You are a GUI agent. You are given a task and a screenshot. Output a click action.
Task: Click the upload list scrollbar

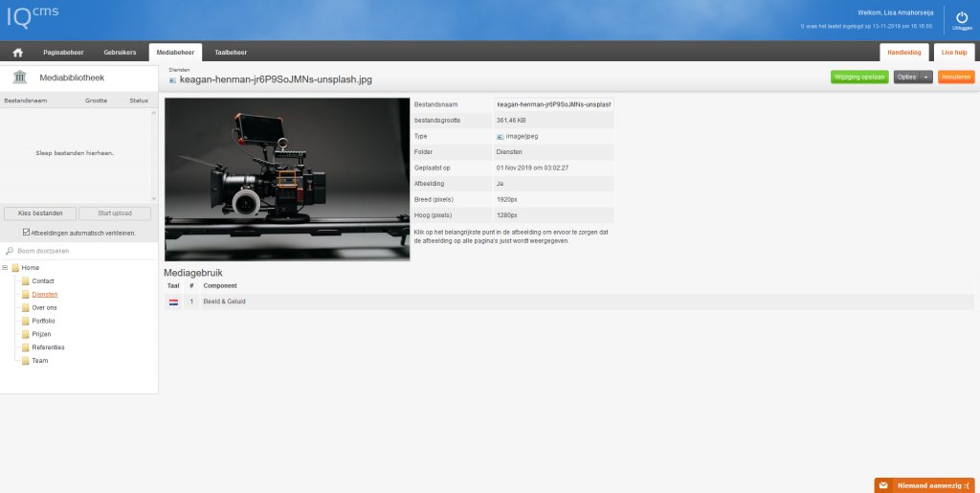coord(154,155)
